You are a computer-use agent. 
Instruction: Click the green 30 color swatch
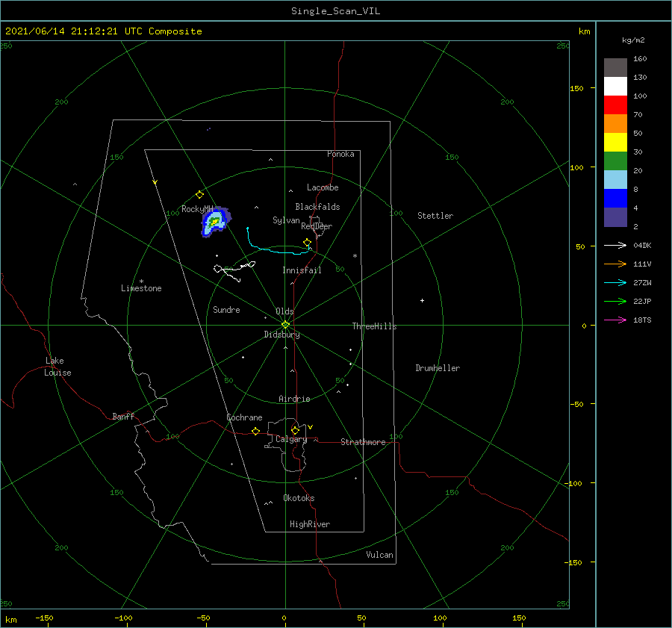615,161
